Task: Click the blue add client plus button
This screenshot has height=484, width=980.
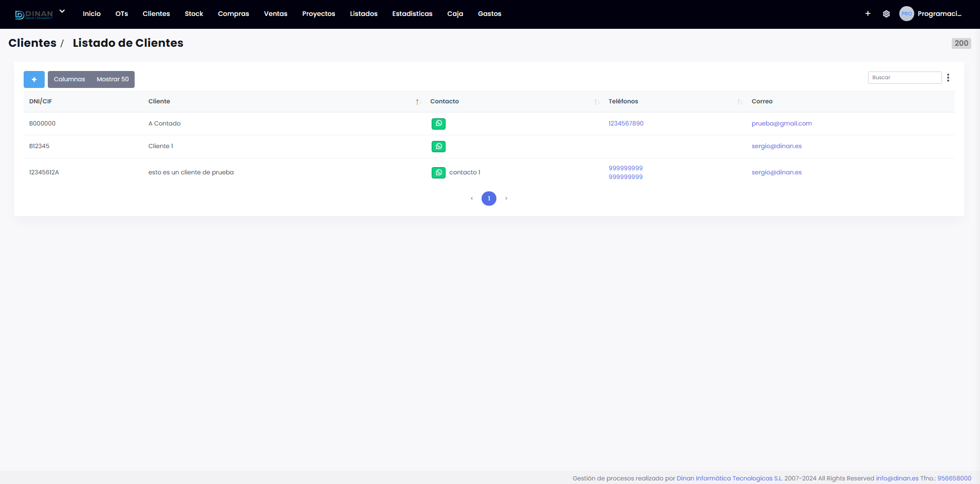Action: [34, 79]
